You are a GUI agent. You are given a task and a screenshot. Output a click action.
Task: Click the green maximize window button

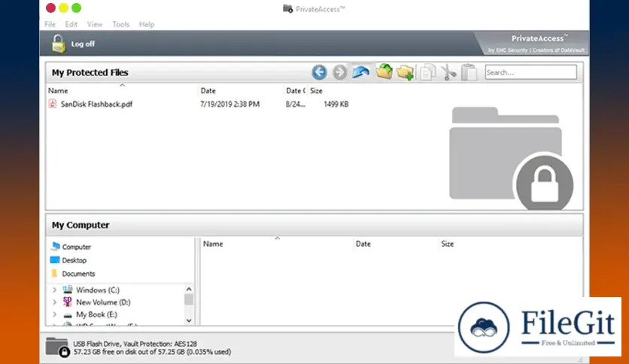click(76, 8)
